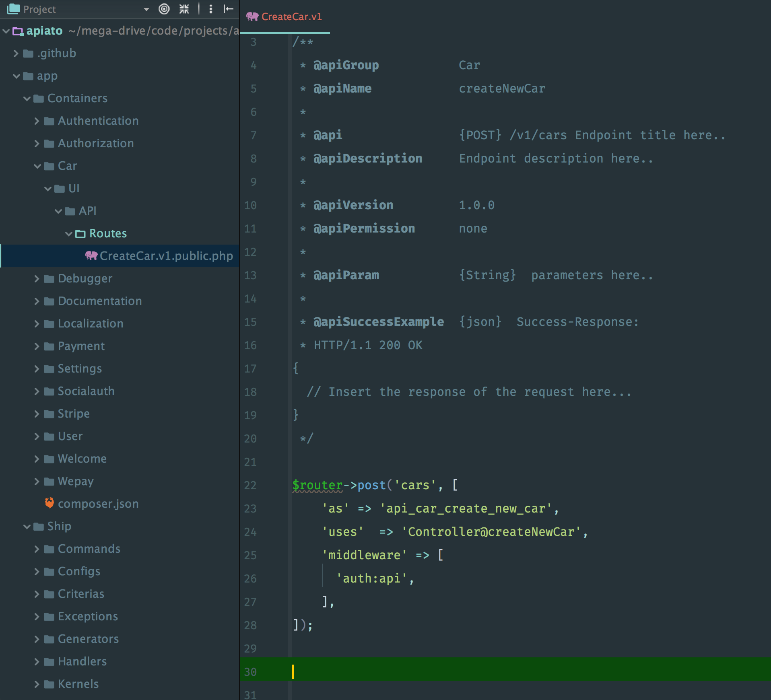This screenshot has height=700, width=771.
Task: Click the locate target icon in Project toolbar
Action: click(x=164, y=9)
